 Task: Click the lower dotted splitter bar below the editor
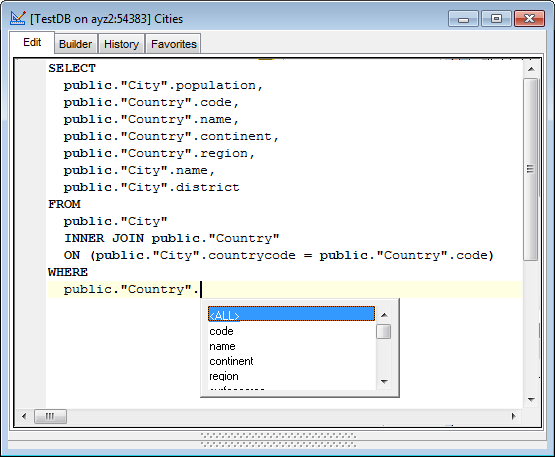coord(278,444)
